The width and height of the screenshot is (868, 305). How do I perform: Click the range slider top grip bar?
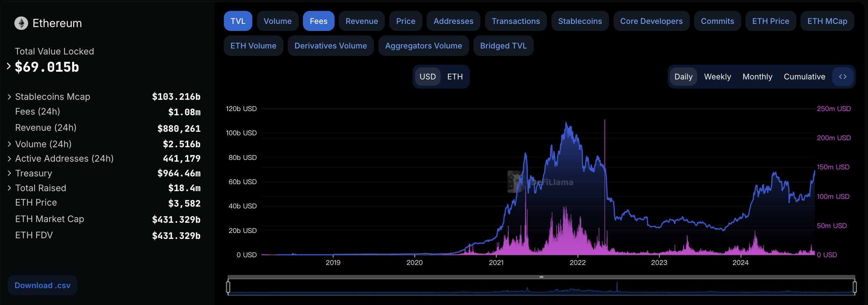tap(541, 277)
